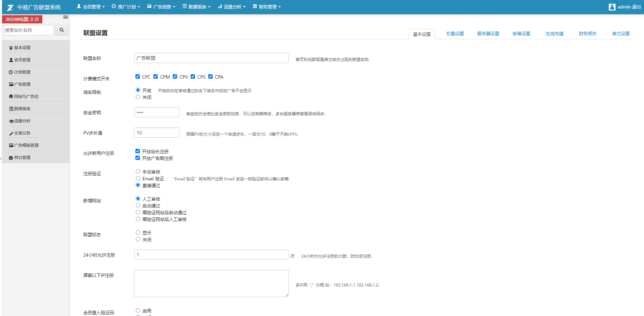644x316 pixels.
Task: Select 关闭 for 域名限制
Action: tap(138, 97)
